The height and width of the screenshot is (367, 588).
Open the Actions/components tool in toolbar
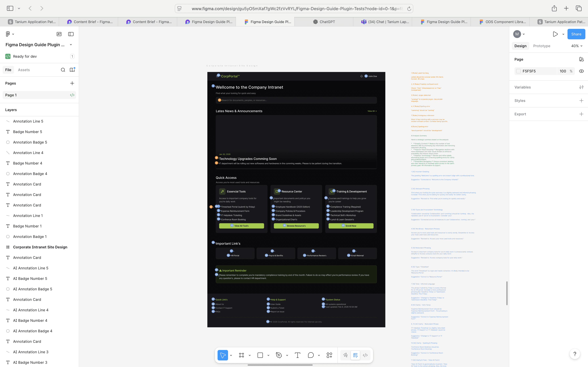coord(329,355)
